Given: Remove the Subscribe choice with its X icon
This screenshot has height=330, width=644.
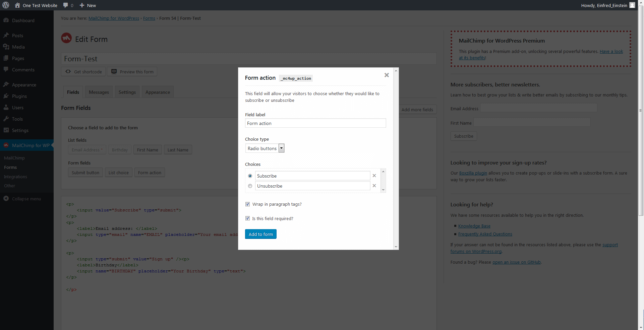Looking at the screenshot, I should [374, 176].
